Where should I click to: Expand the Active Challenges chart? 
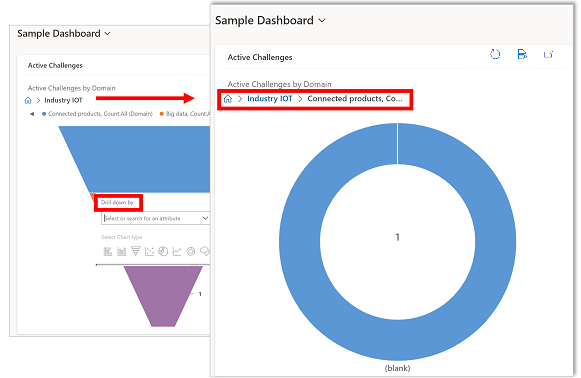[549, 54]
